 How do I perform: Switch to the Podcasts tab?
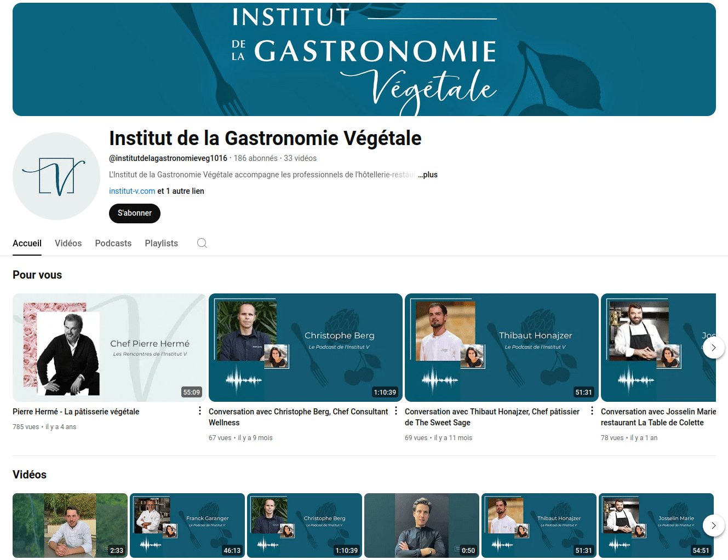click(113, 243)
